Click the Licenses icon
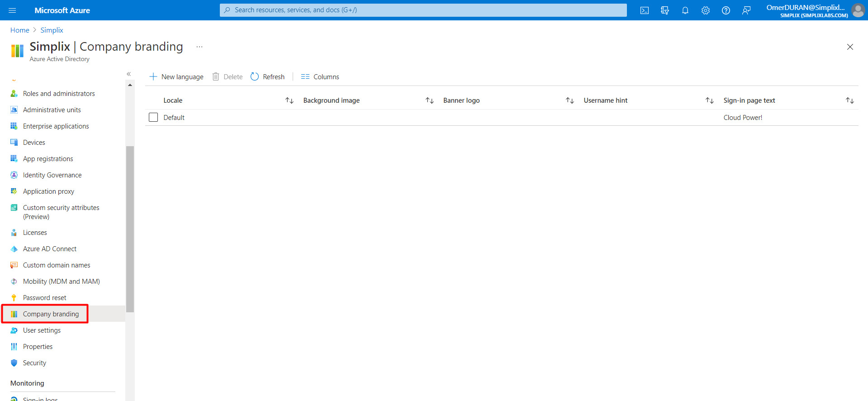The image size is (868, 401). (14, 233)
